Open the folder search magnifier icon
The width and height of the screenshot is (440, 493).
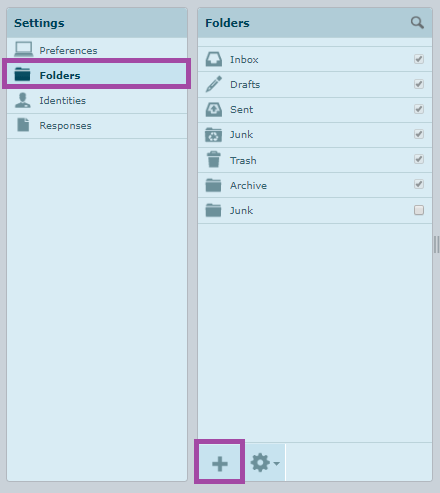(417, 23)
